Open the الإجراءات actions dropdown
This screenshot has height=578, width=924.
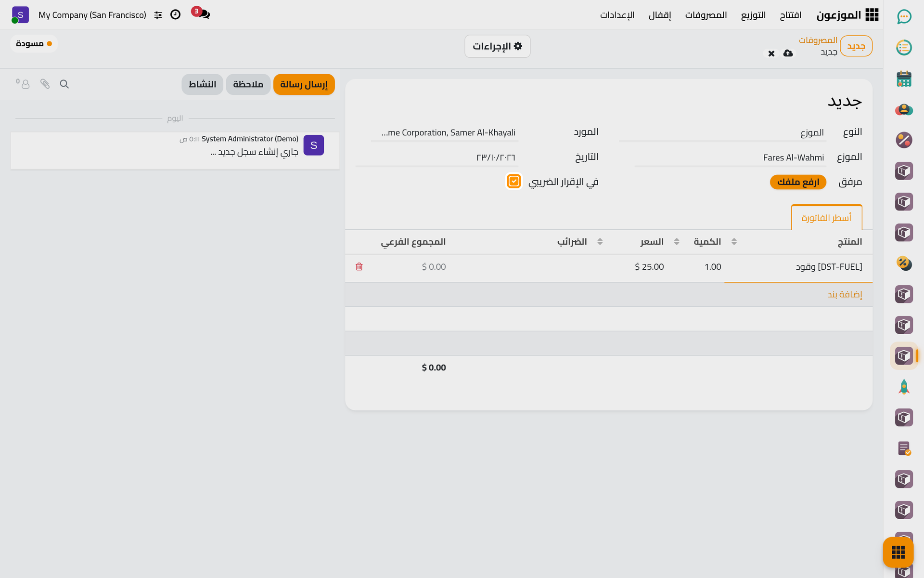[x=497, y=46]
